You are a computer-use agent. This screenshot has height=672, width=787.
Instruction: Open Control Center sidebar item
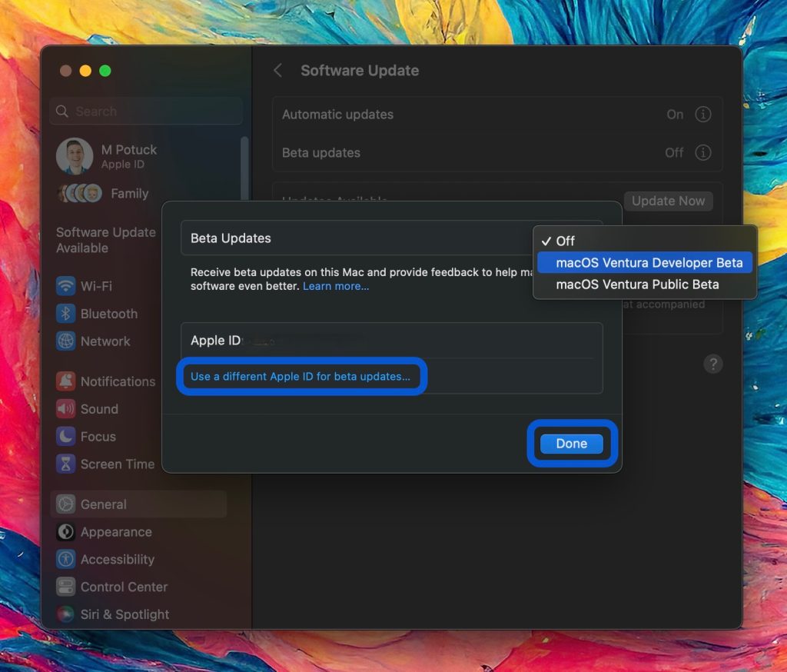pos(123,587)
